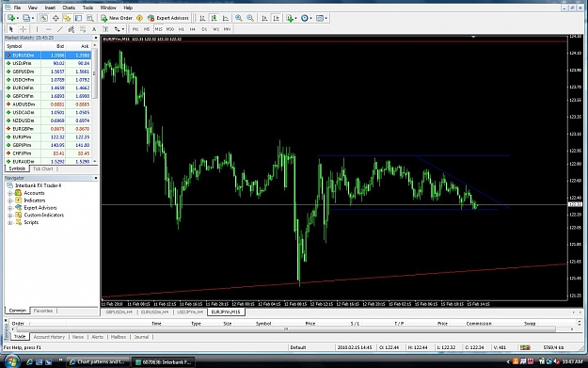
Task: Click the connection status bars indicator
Action: pos(525,347)
